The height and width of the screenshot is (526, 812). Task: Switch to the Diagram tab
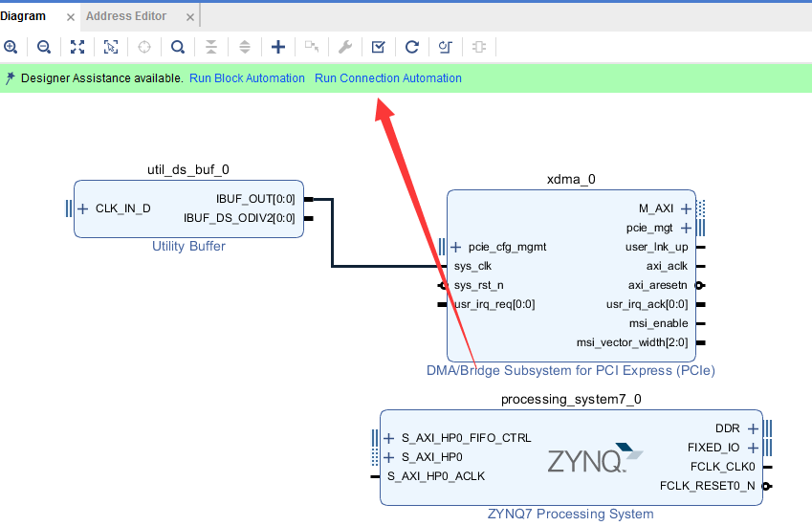(23, 16)
